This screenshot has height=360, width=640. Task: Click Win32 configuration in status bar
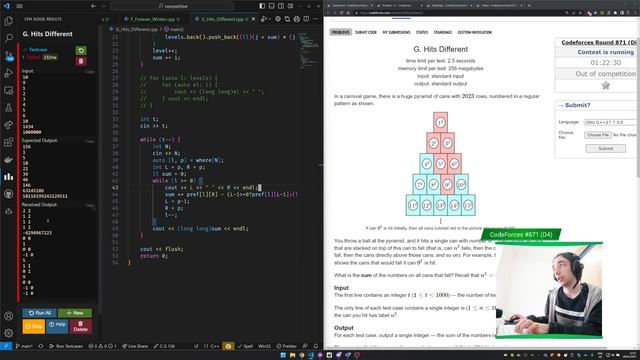pos(264,346)
